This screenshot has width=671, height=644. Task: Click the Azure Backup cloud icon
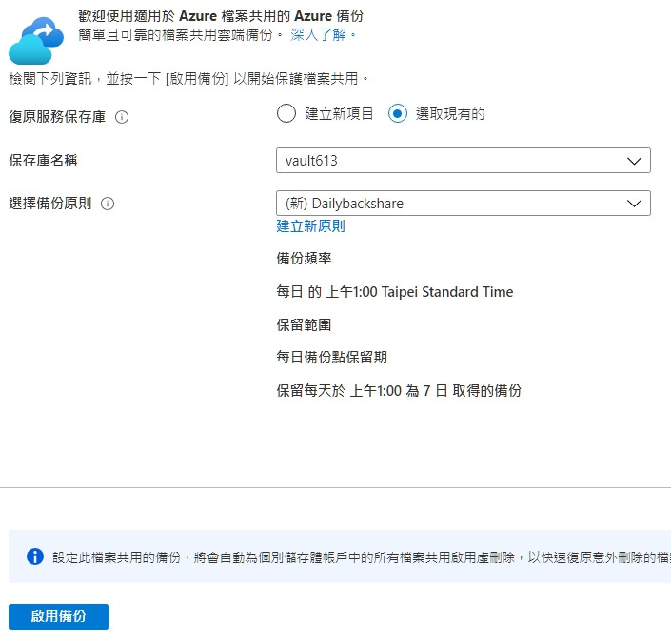pos(36,41)
